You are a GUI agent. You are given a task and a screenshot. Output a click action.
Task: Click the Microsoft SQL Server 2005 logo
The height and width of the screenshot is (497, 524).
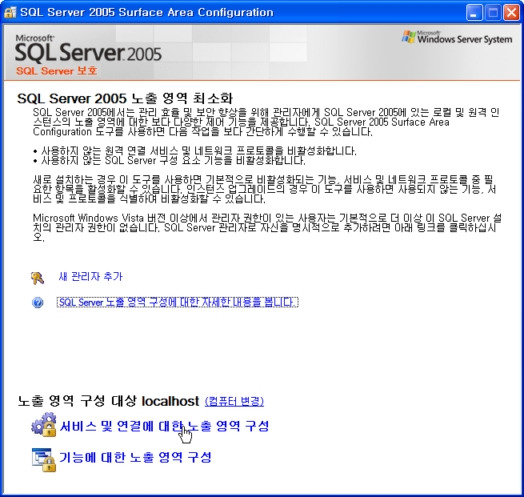(x=88, y=49)
